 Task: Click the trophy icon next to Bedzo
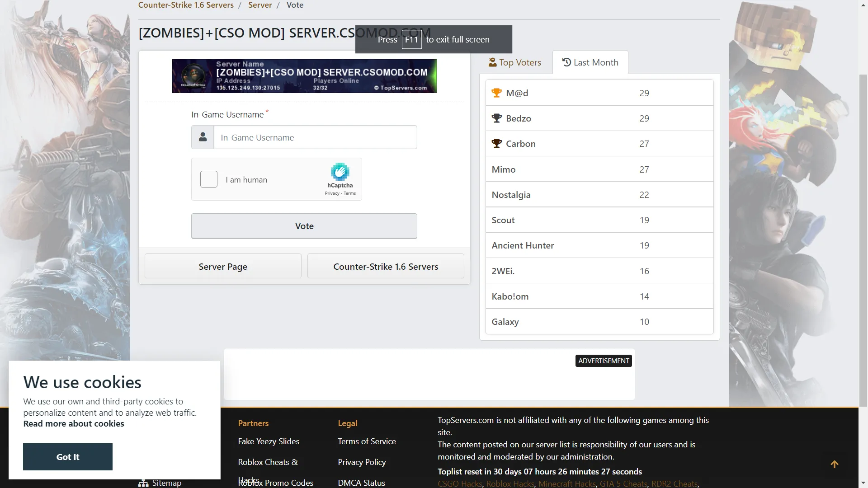click(496, 118)
